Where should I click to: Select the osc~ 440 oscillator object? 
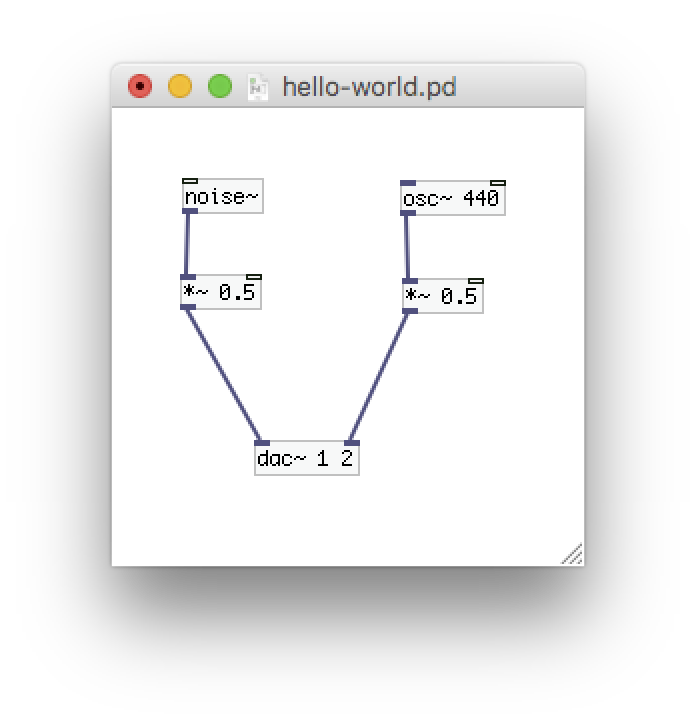451,200
